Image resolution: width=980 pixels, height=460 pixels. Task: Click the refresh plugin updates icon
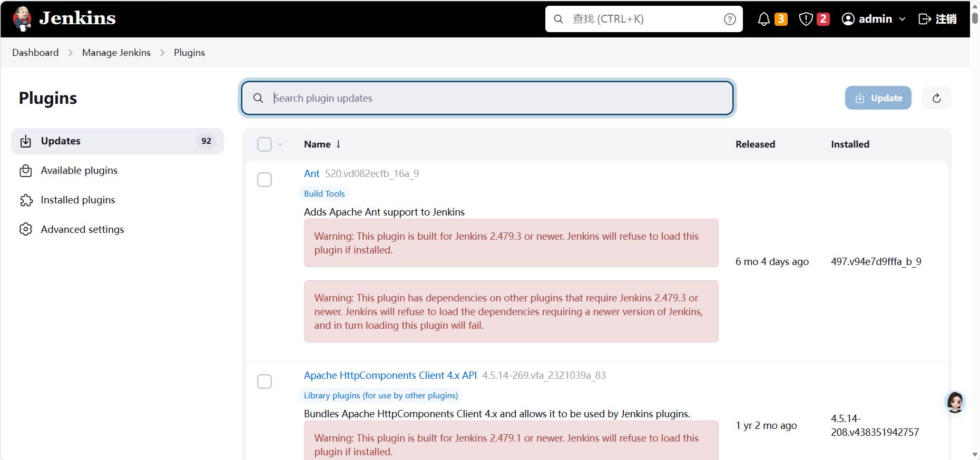[936, 98]
